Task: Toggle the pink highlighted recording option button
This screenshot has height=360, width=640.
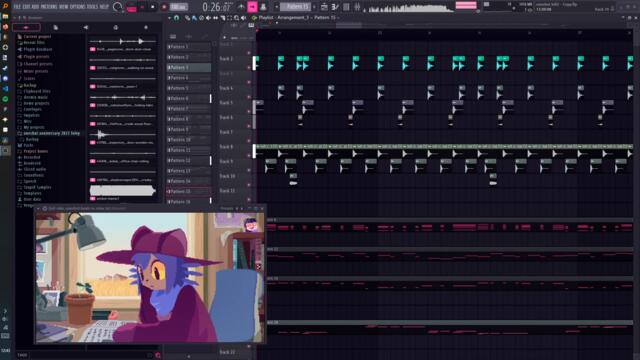Action: pos(252,7)
